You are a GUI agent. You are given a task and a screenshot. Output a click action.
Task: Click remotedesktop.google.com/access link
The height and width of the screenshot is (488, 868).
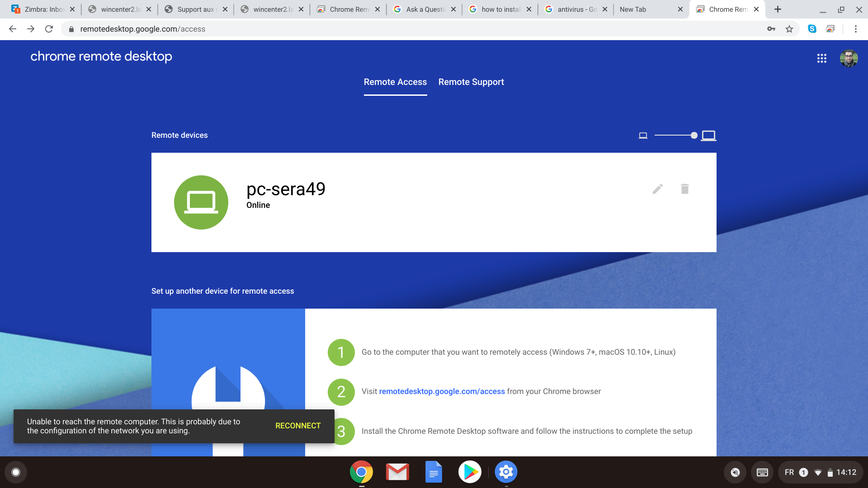[442, 391]
